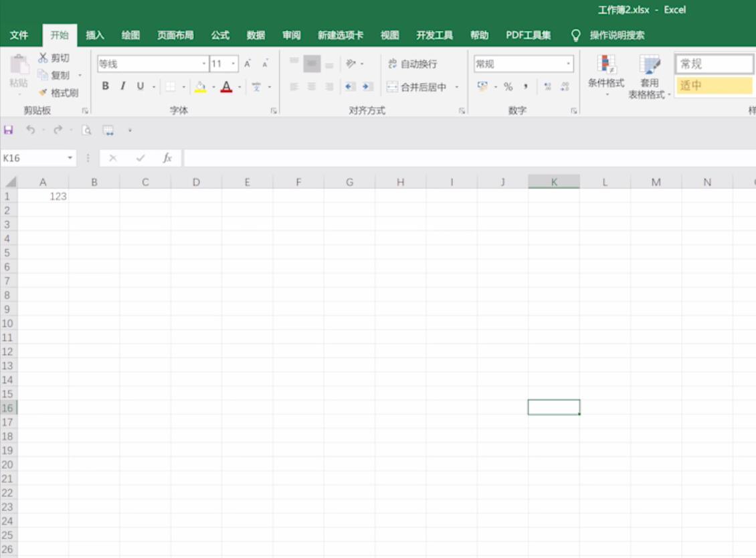
Task: Toggle Underline formatting
Action: point(140,86)
